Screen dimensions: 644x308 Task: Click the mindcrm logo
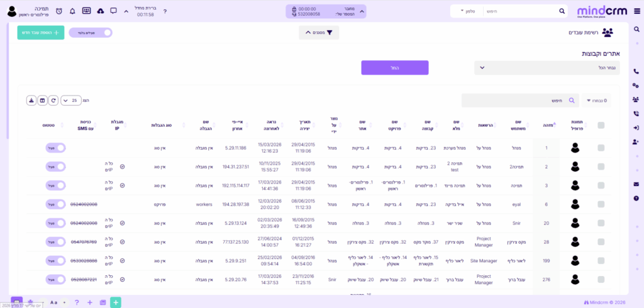603,11
